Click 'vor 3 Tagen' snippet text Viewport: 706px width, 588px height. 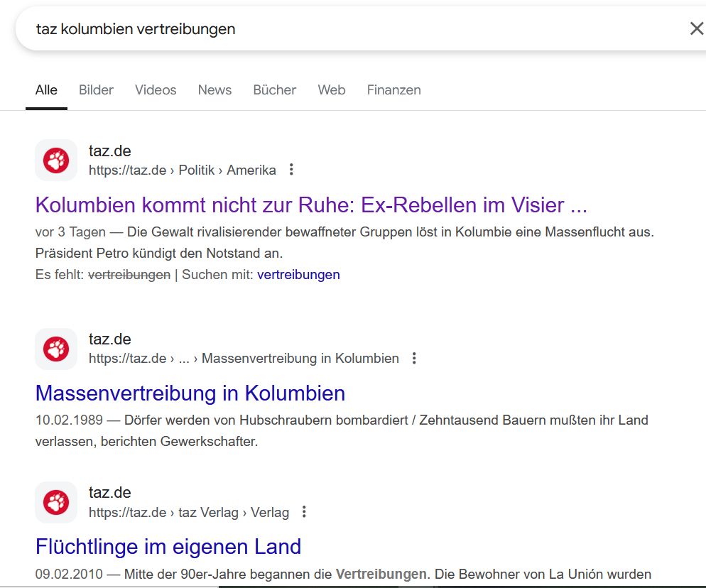click(71, 232)
